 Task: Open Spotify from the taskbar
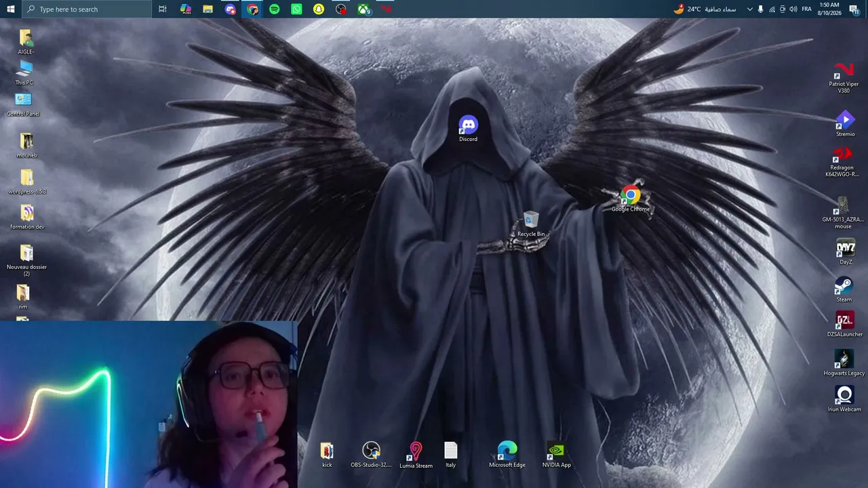click(x=275, y=9)
